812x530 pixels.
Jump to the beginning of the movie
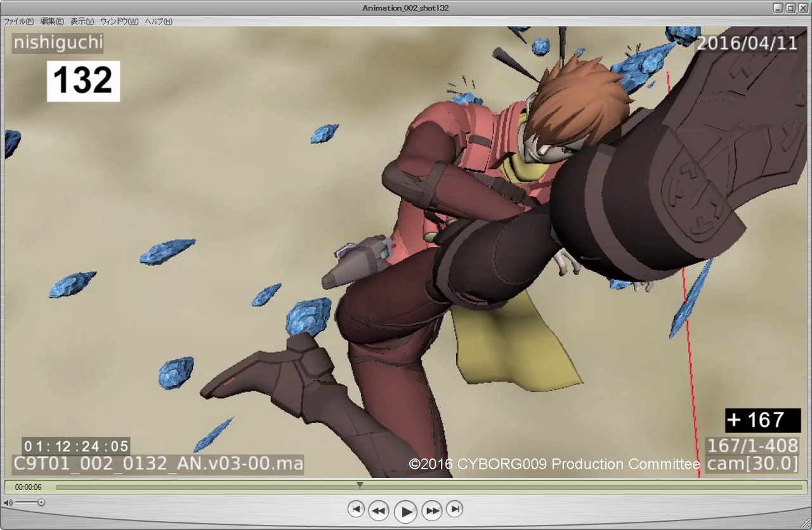tap(357, 508)
